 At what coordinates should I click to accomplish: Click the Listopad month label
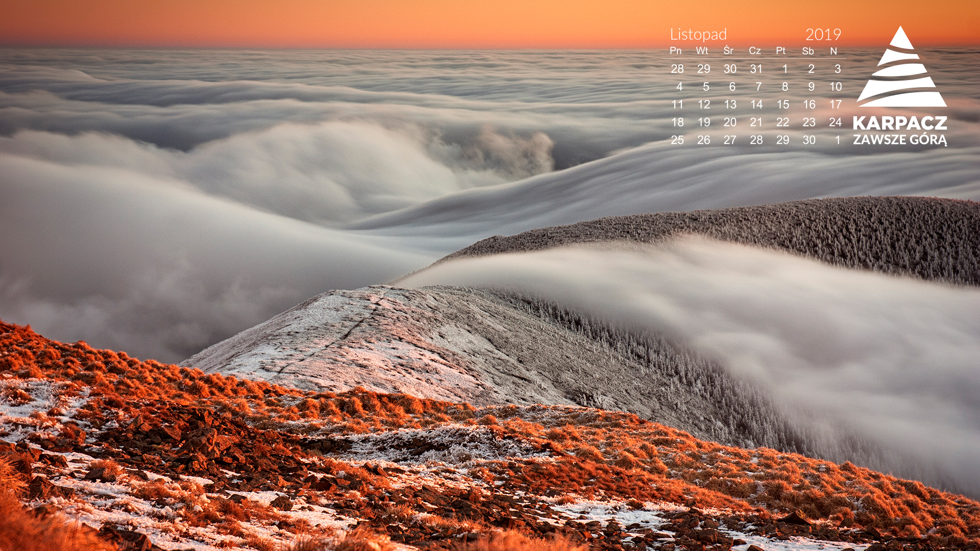pos(698,35)
